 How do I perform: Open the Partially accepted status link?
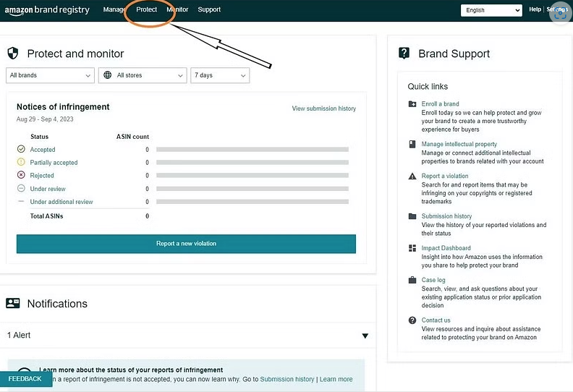[54, 163]
